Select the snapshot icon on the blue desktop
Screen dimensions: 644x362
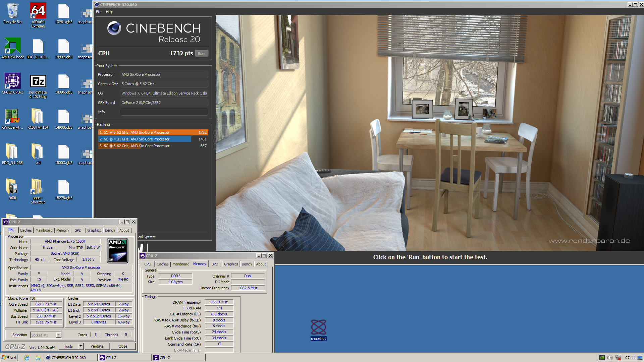coord(318,330)
